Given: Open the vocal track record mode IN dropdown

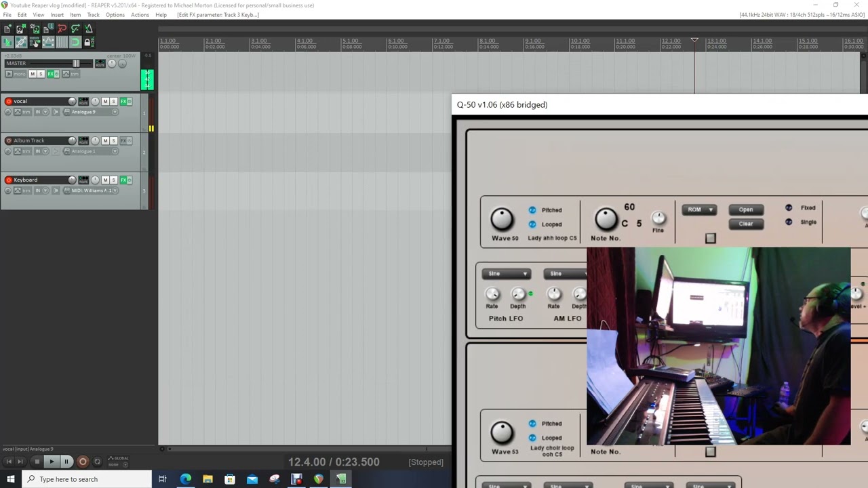Looking at the screenshot, I should tap(41, 112).
